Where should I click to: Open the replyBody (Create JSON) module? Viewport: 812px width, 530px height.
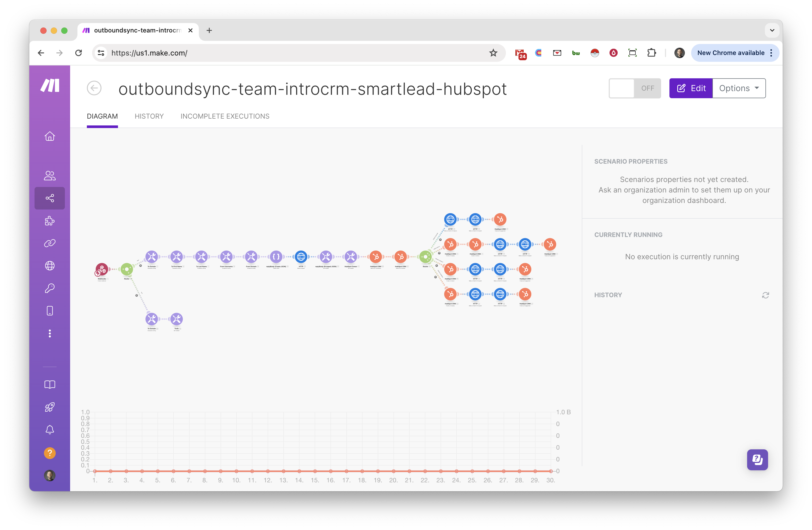pos(276,257)
